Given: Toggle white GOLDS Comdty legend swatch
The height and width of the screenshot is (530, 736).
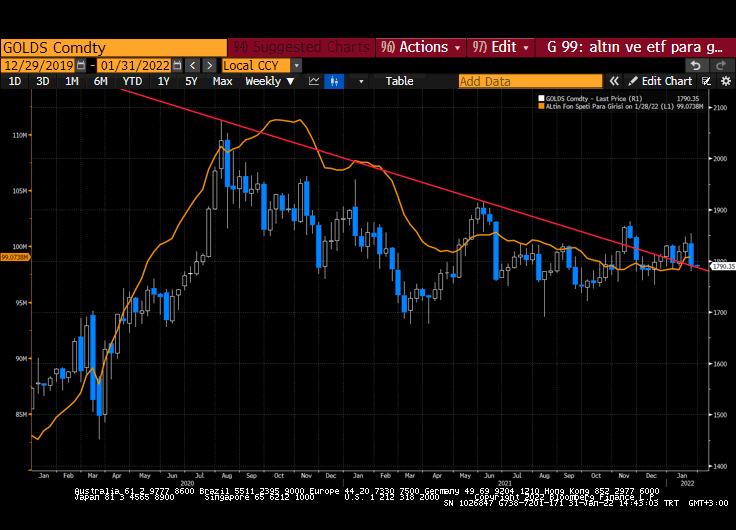Looking at the screenshot, I should click(541, 99).
